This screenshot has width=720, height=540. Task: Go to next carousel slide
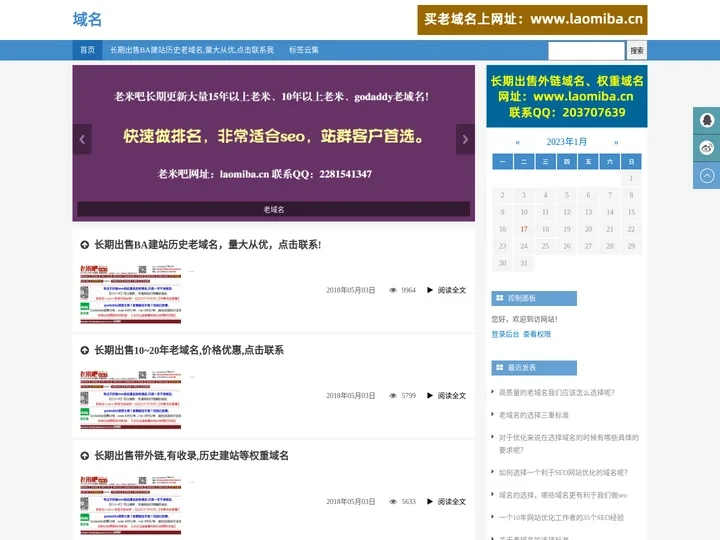(465, 139)
